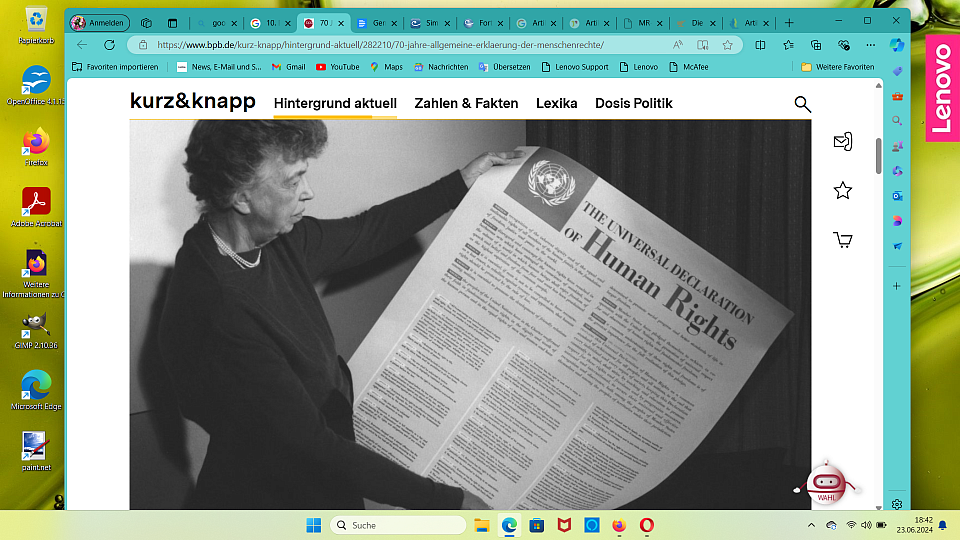This screenshot has width=960, height=540.
Task: Open GIMP 2.10.36 desktop shortcut
Action: coord(36,331)
